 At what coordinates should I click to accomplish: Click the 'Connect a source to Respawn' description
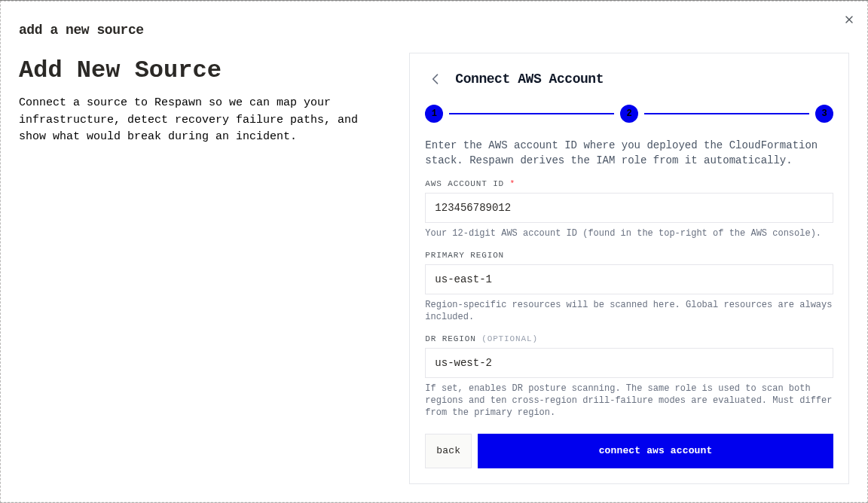pos(188,119)
